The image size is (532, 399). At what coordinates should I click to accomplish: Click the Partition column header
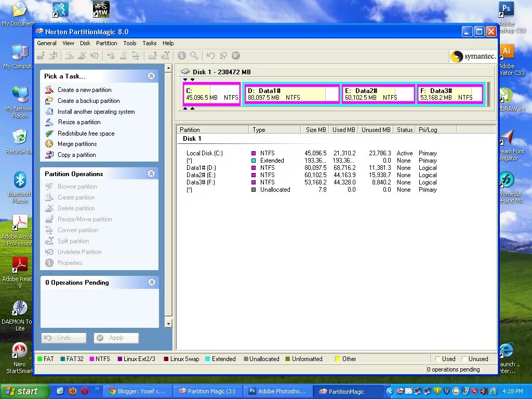[212, 129]
